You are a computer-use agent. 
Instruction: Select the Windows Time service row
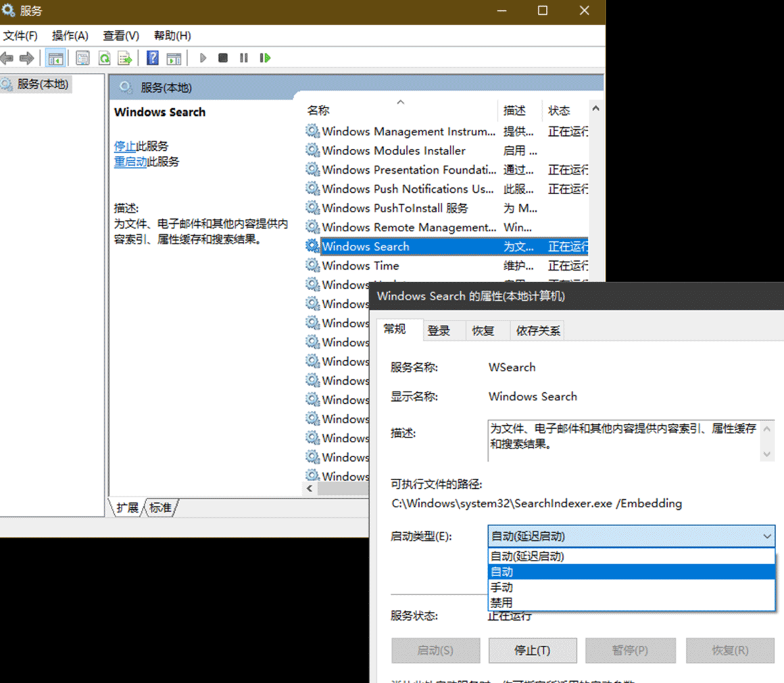(x=447, y=265)
